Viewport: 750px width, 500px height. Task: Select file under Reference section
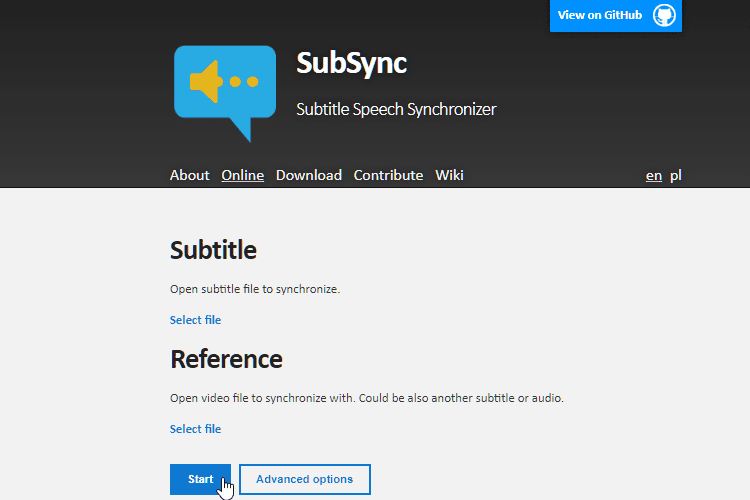coord(195,429)
